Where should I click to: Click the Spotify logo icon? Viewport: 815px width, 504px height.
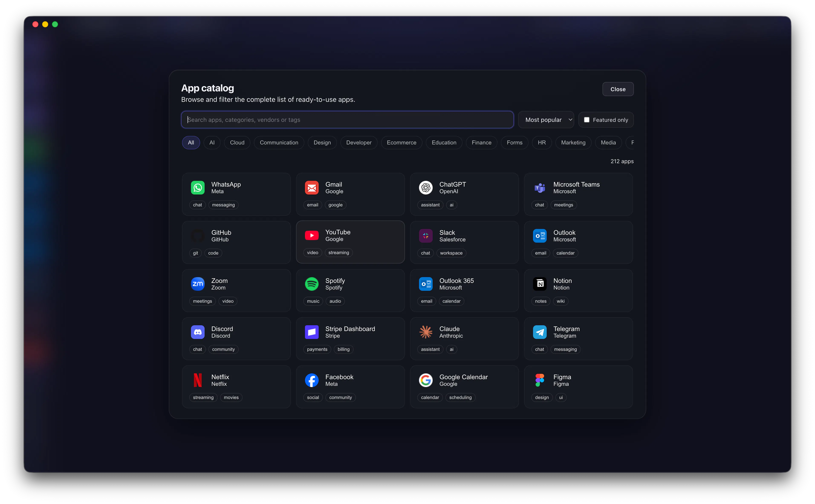pyautogui.click(x=311, y=284)
